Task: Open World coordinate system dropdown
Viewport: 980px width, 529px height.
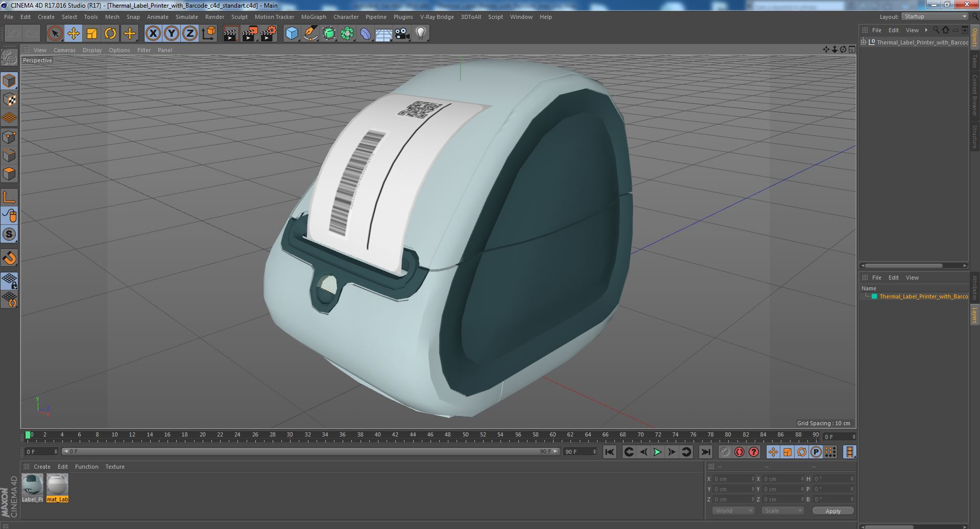Action: [x=733, y=511]
